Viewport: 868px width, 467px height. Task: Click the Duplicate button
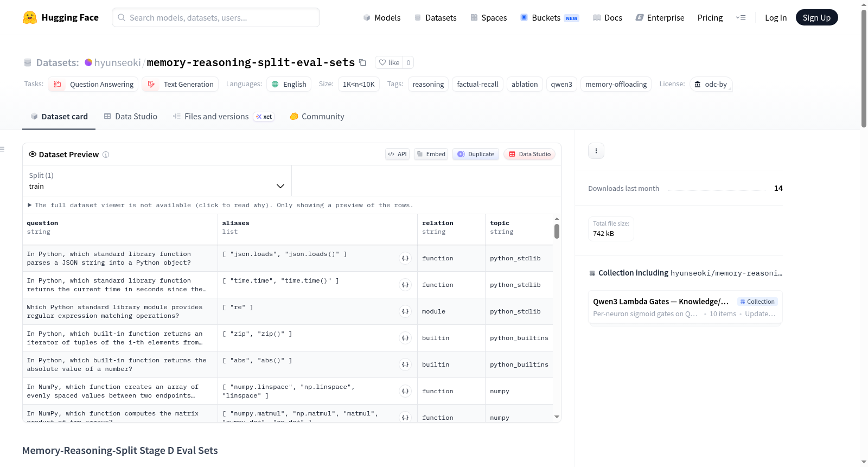(476, 154)
